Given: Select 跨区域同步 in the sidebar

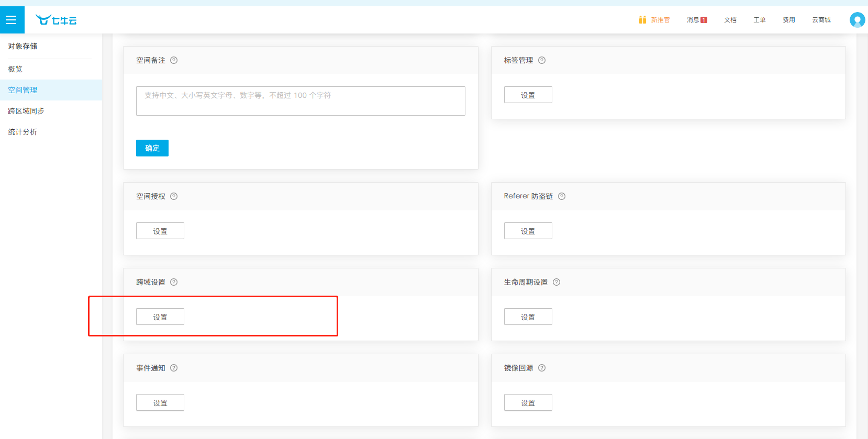Looking at the screenshot, I should 26,111.
